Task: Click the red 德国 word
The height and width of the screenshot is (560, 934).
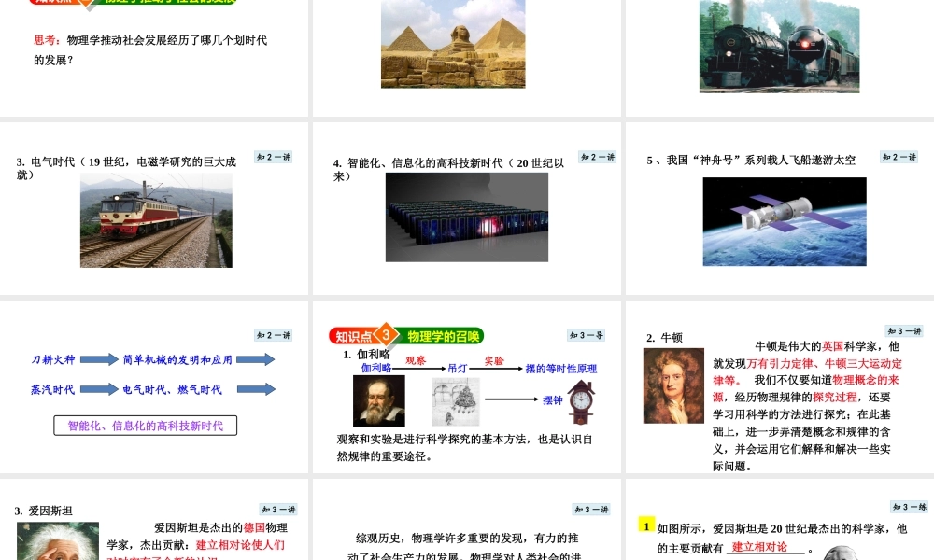Action: [x=254, y=528]
